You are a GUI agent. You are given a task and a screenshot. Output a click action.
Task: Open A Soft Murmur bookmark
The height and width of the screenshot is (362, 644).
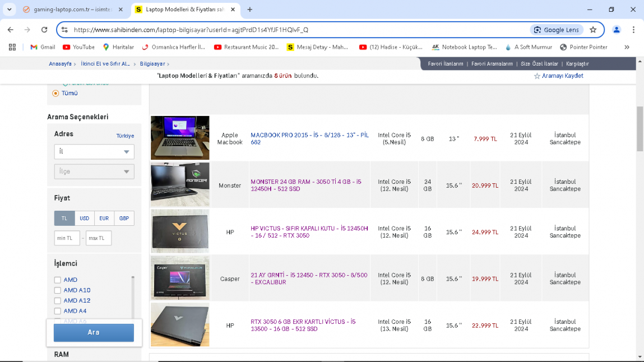pos(529,47)
